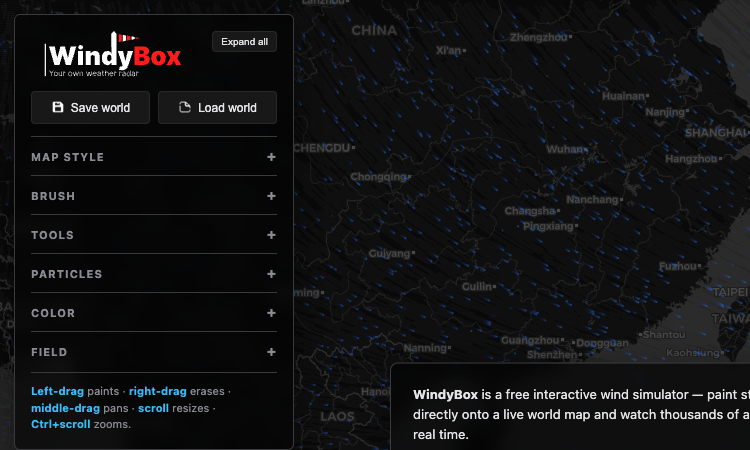Click the plus icon next to COLOR
Screen dimensions: 750x450
coord(271,313)
